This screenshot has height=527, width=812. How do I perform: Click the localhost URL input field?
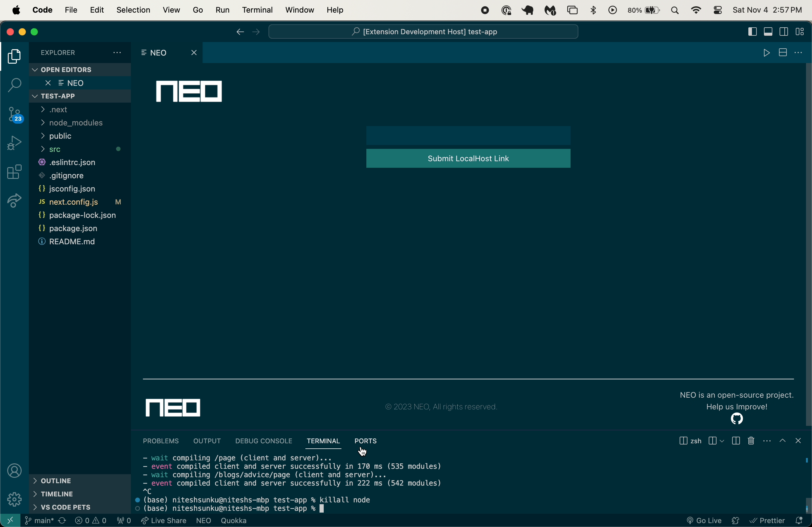click(x=468, y=135)
